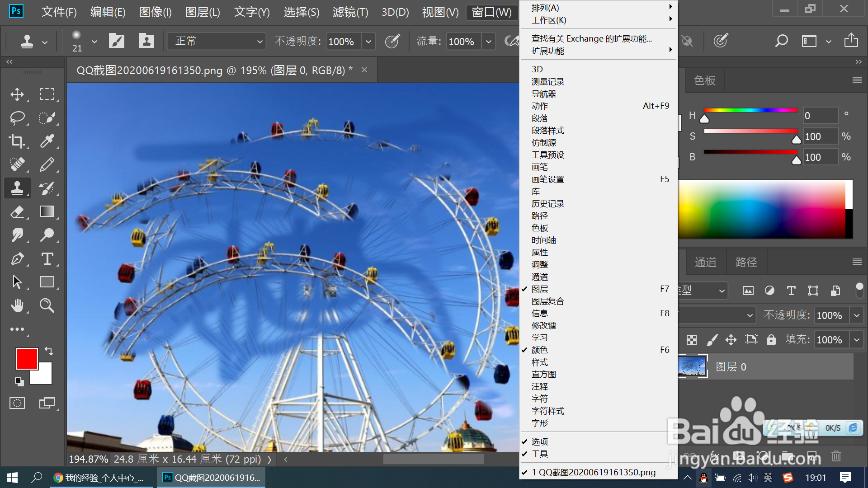Toggle layer filtering on or off
This screenshot has height=488, width=868.
click(x=859, y=291)
